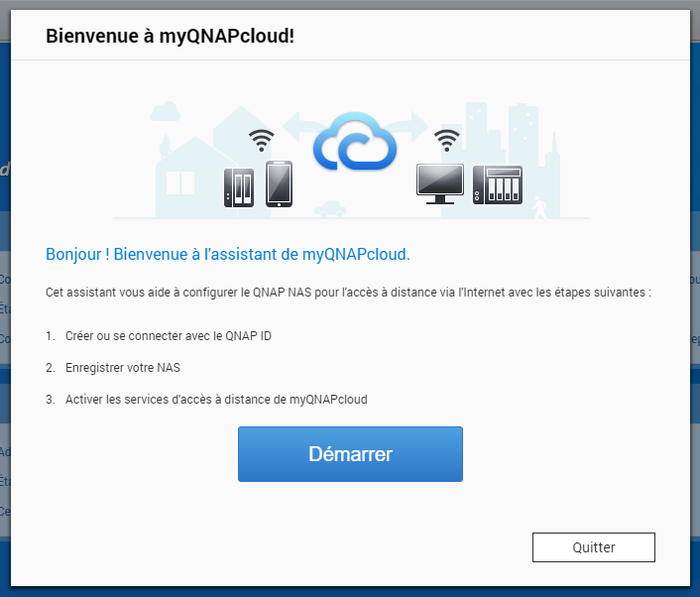Click the desktop monitor icon
Image resolution: width=700 pixels, height=597 pixels.
point(439,183)
